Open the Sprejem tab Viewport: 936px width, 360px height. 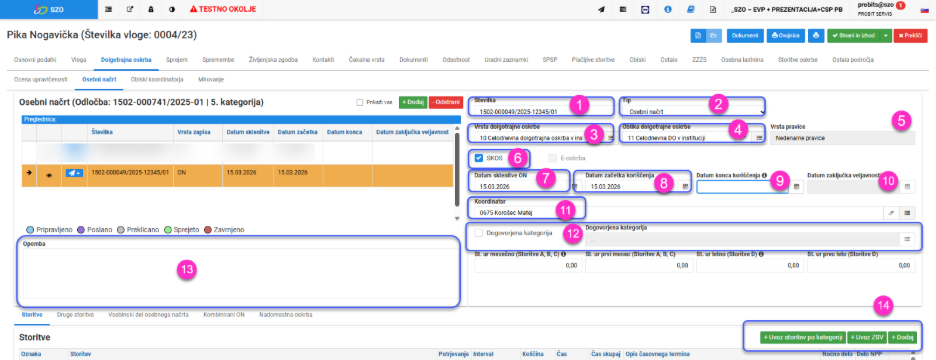pos(177,60)
